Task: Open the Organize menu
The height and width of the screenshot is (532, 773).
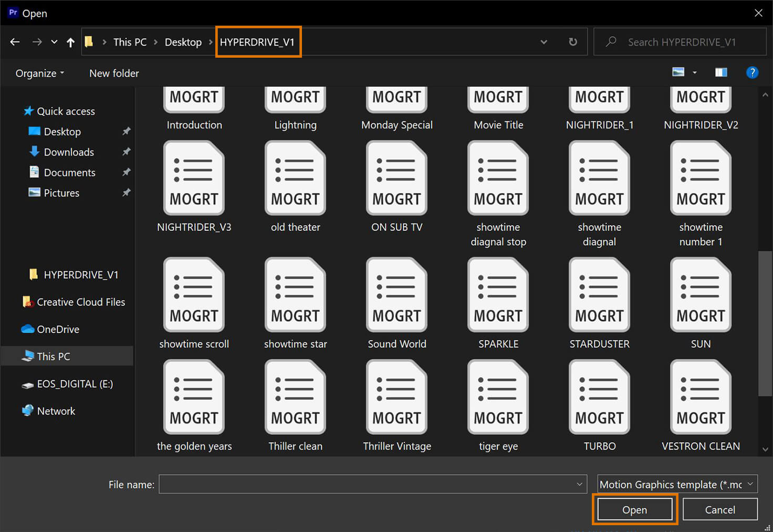Action: pyautogui.click(x=39, y=73)
